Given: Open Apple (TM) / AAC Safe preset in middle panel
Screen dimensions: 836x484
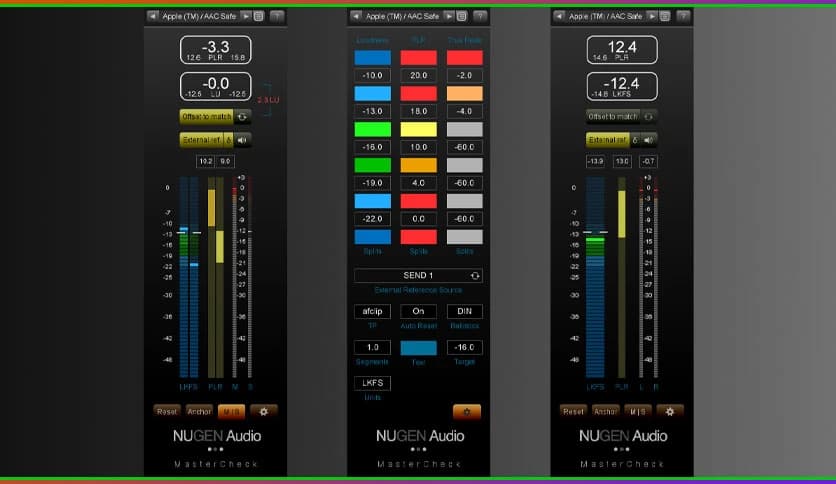Looking at the screenshot, I should click(402, 17).
